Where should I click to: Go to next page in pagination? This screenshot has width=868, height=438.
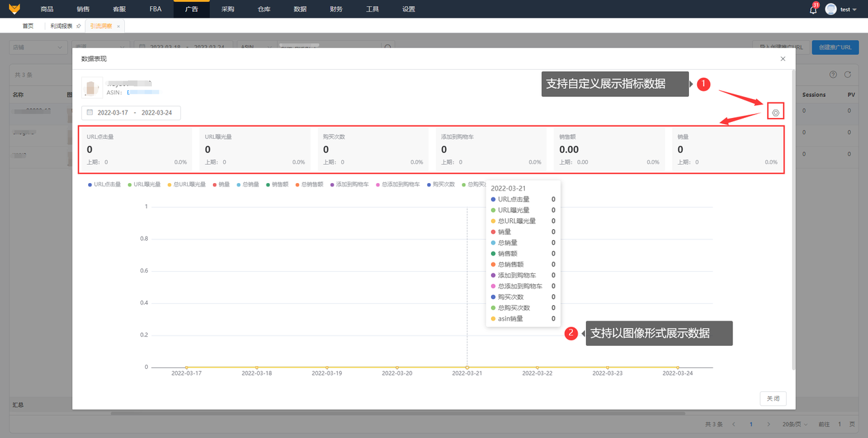pyautogui.click(x=768, y=424)
